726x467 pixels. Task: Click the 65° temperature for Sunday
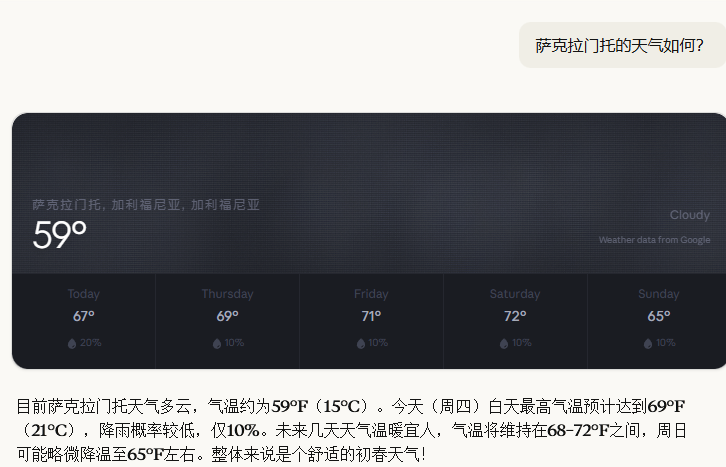(658, 316)
